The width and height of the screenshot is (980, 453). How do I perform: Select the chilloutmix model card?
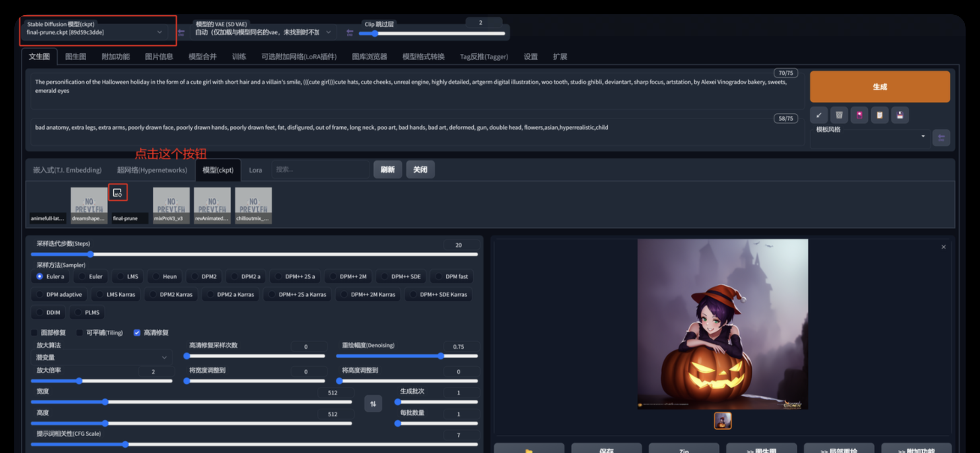253,206
